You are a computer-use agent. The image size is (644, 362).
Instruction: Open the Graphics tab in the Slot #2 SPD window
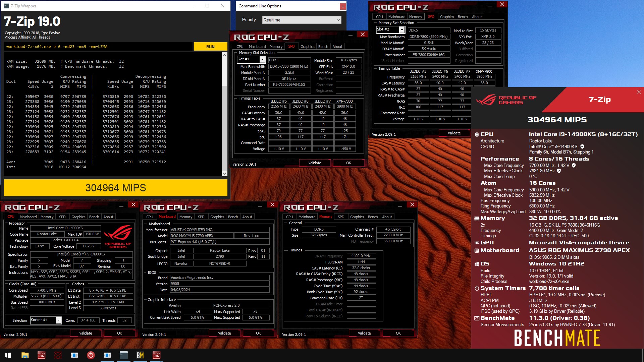pyautogui.click(x=447, y=17)
